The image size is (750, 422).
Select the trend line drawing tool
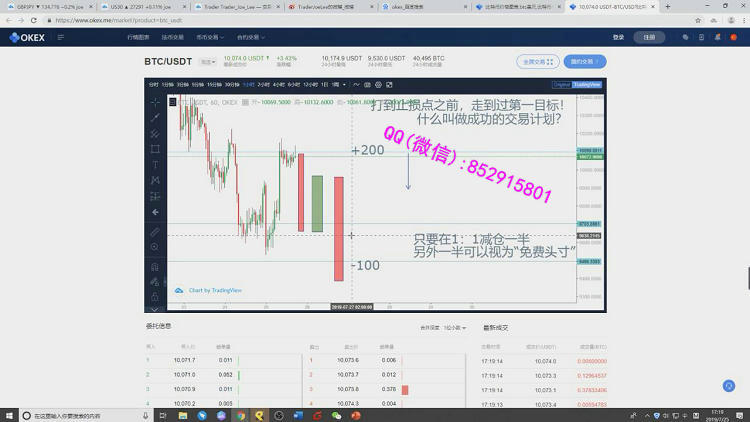click(x=155, y=117)
